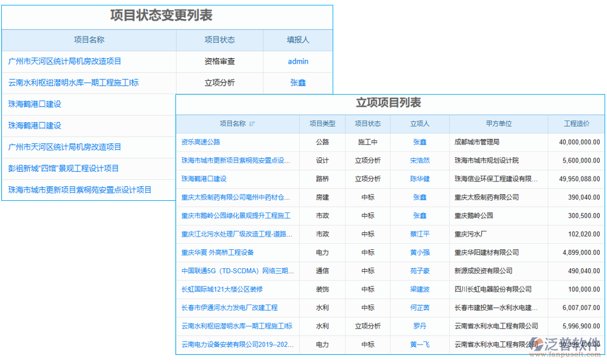Screen dimensions: 607x364
Task: Click 立项人 罗丹 link
Action: point(419,326)
